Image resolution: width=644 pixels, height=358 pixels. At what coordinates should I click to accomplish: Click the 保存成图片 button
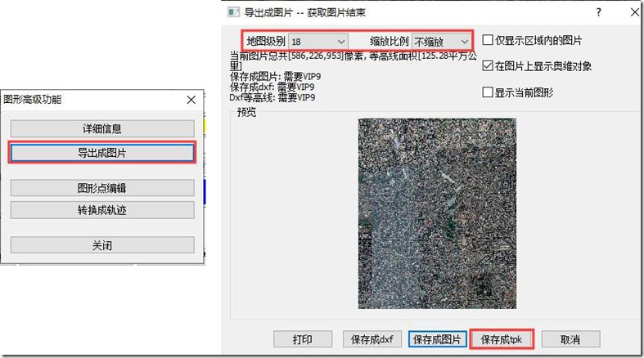(x=438, y=339)
